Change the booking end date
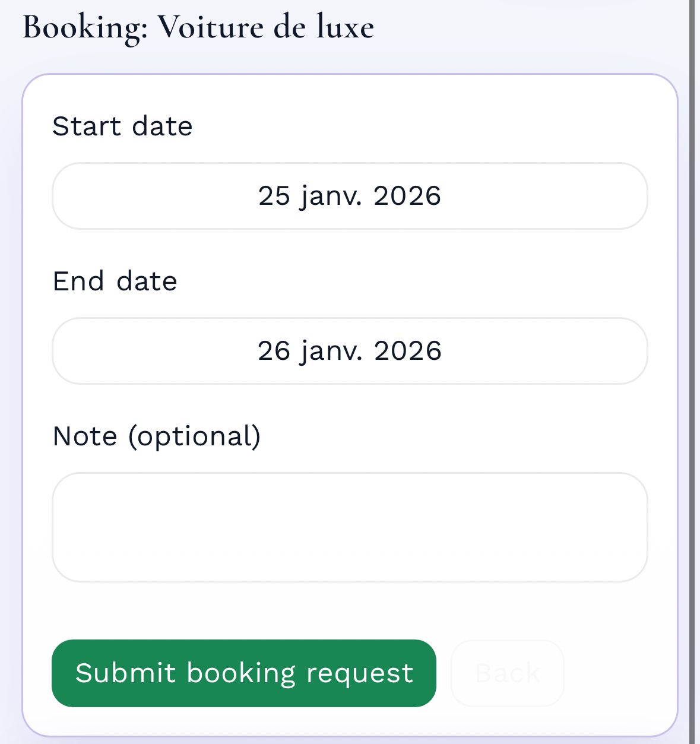Screen dimensions: 700x744 click(x=350, y=351)
